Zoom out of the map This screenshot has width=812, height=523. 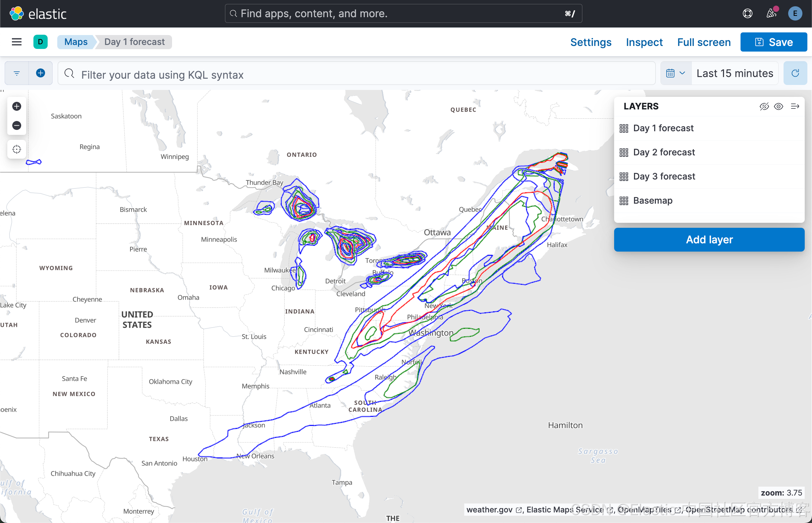click(16, 125)
